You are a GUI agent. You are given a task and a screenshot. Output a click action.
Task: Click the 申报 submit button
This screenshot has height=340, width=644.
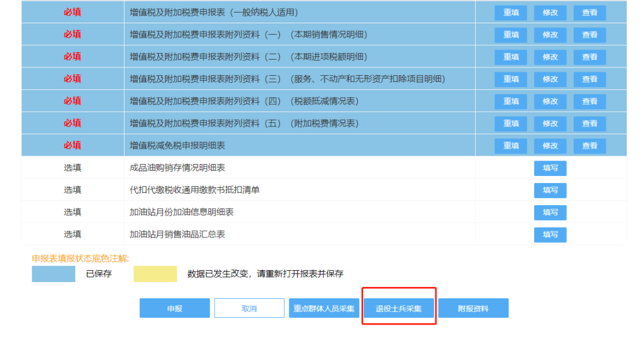(x=175, y=308)
